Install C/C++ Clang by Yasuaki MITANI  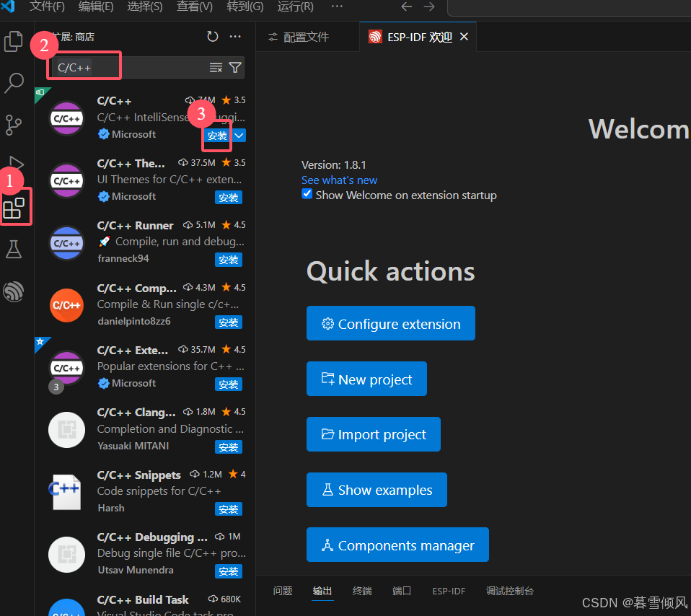(x=228, y=446)
